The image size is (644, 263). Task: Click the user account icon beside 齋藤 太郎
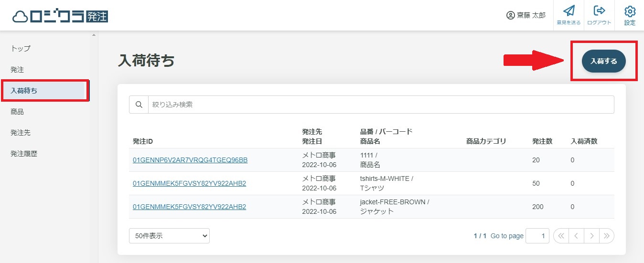(x=510, y=15)
